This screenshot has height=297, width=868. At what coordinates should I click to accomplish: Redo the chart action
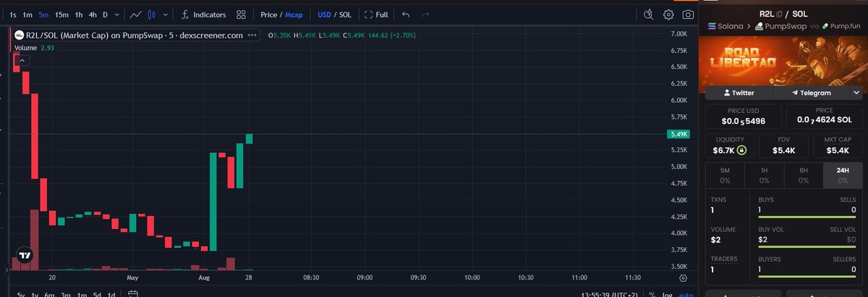coord(425,14)
